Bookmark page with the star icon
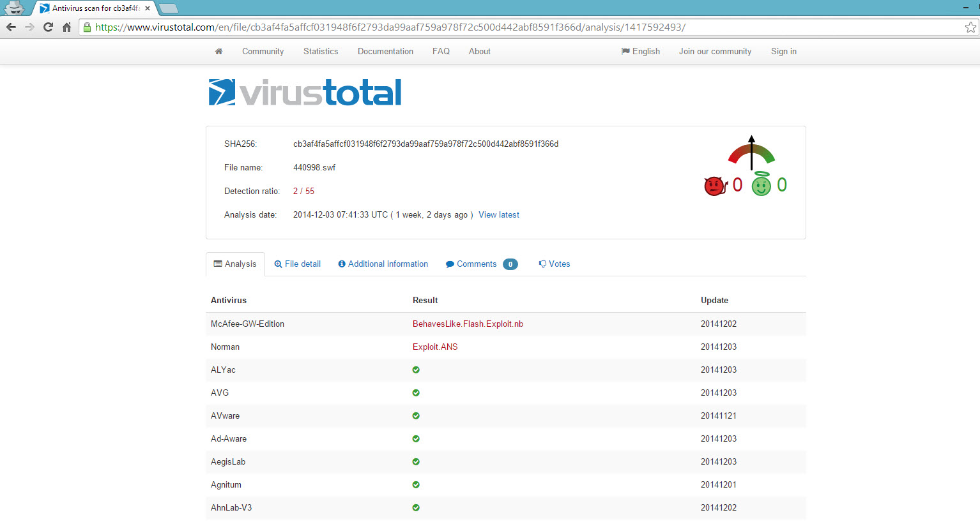 point(970,27)
